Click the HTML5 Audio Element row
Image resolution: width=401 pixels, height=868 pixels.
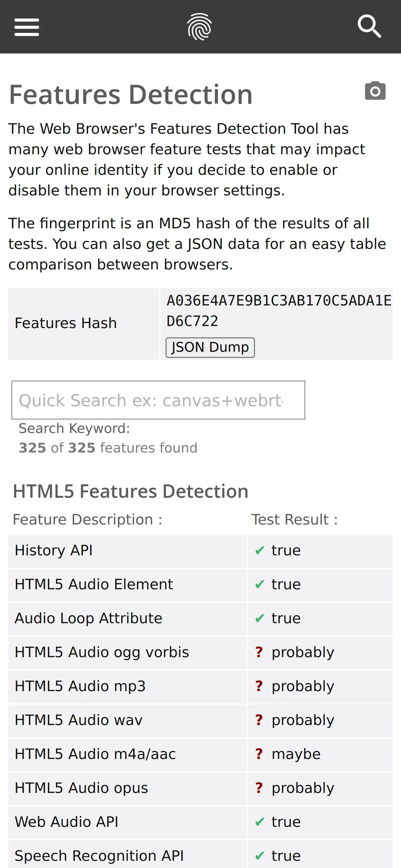click(94, 584)
